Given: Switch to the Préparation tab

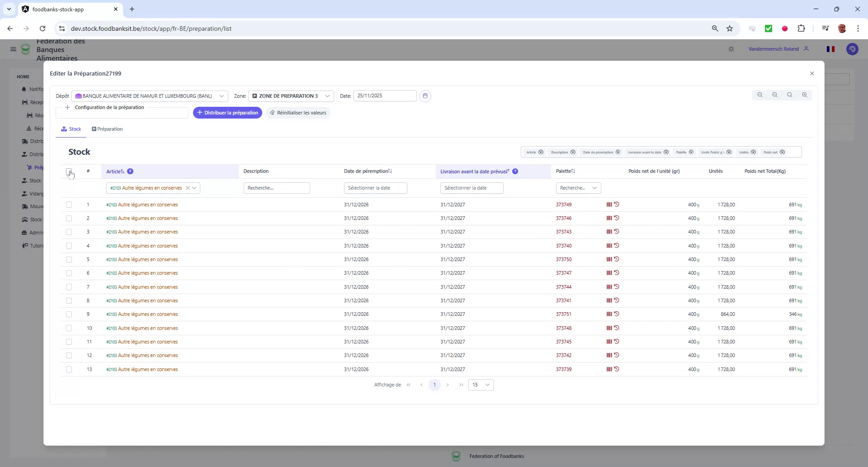Looking at the screenshot, I should point(107,129).
